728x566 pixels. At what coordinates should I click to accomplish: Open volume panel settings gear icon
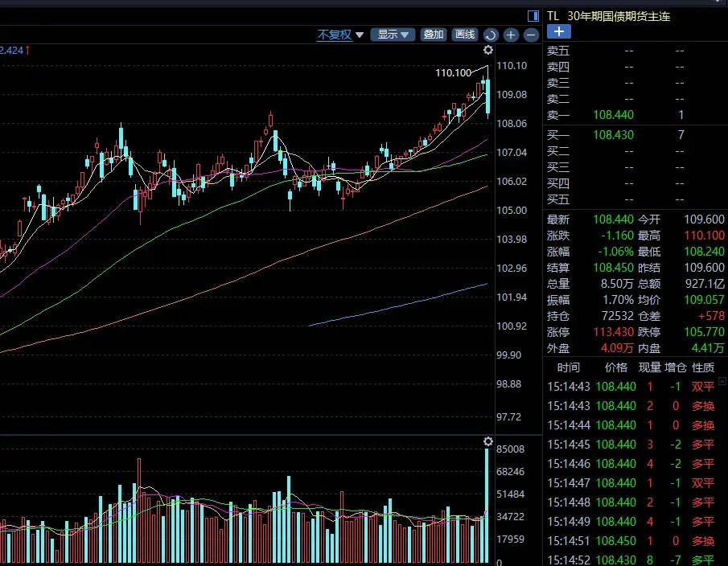487,442
